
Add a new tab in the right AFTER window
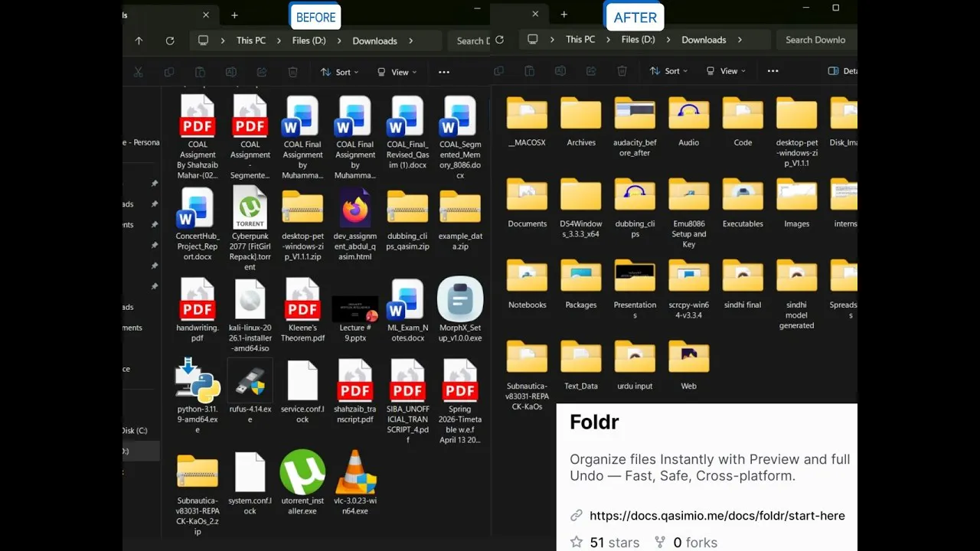(564, 15)
